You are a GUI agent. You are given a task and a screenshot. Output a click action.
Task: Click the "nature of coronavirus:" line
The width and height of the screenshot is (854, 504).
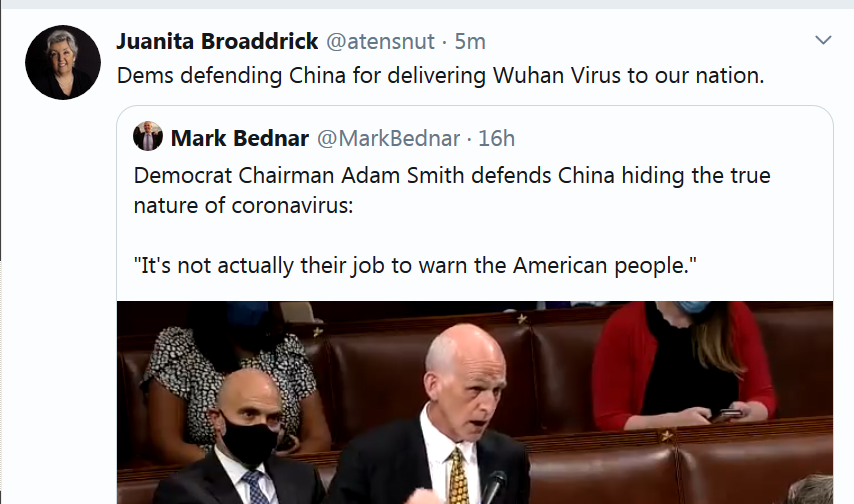point(243,205)
